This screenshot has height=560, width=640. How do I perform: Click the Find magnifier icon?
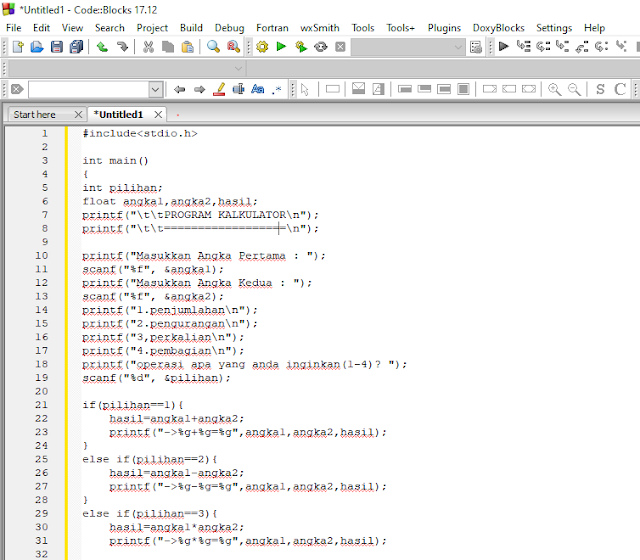tap(213, 47)
